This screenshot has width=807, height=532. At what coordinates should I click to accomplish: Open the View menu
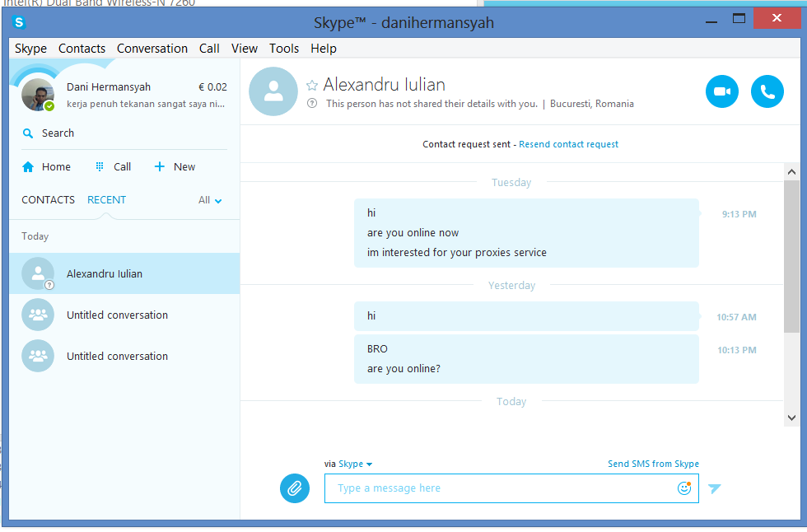[245, 49]
